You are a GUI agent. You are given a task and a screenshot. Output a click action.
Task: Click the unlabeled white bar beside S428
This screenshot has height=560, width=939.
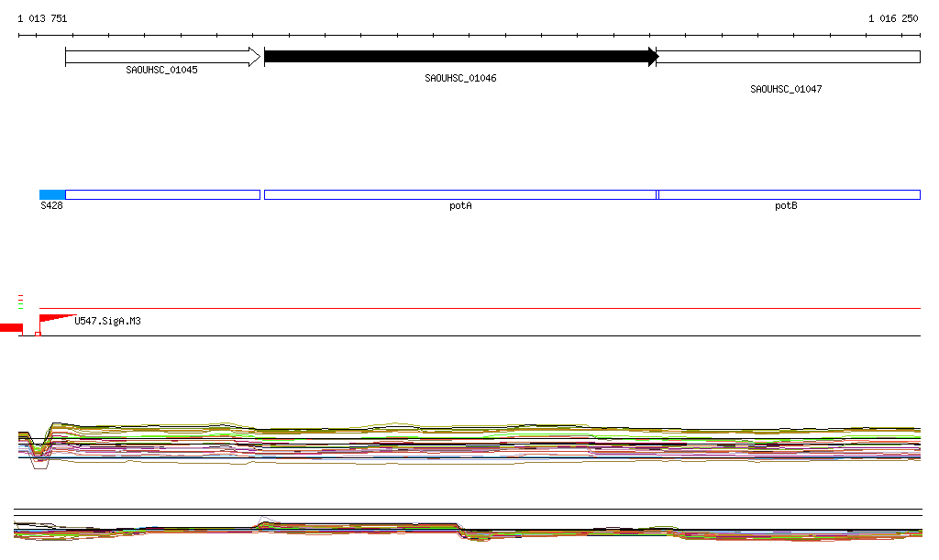coord(162,194)
